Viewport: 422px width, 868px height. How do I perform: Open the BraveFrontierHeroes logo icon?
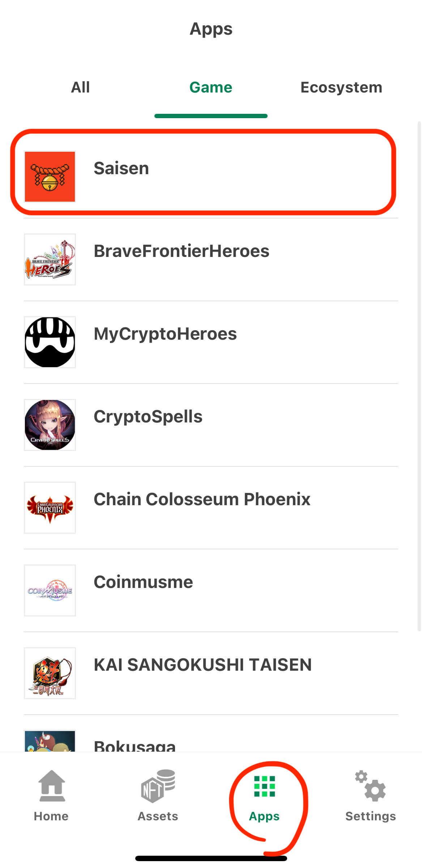pyautogui.click(x=50, y=259)
